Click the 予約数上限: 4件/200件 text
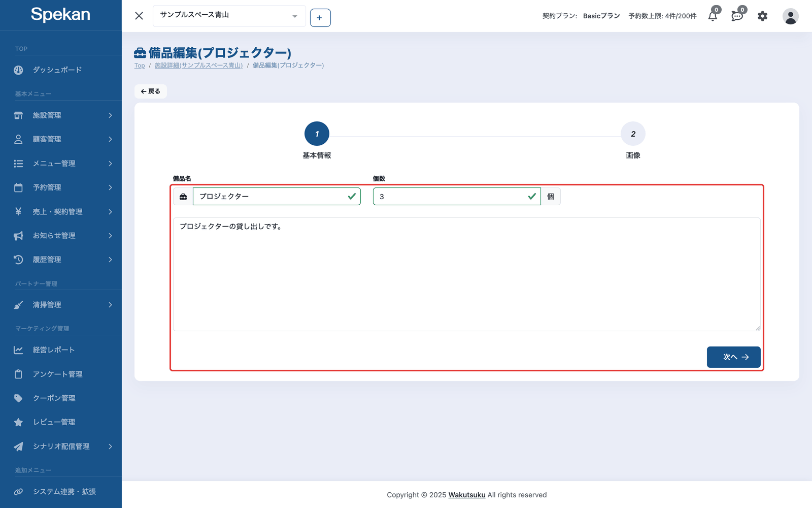The width and height of the screenshot is (812, 508). click(x=662, y=16)
